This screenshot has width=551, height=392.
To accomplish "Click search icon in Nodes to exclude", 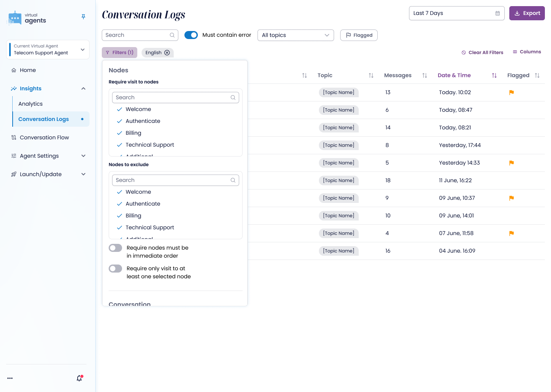I will pos(233,180).
